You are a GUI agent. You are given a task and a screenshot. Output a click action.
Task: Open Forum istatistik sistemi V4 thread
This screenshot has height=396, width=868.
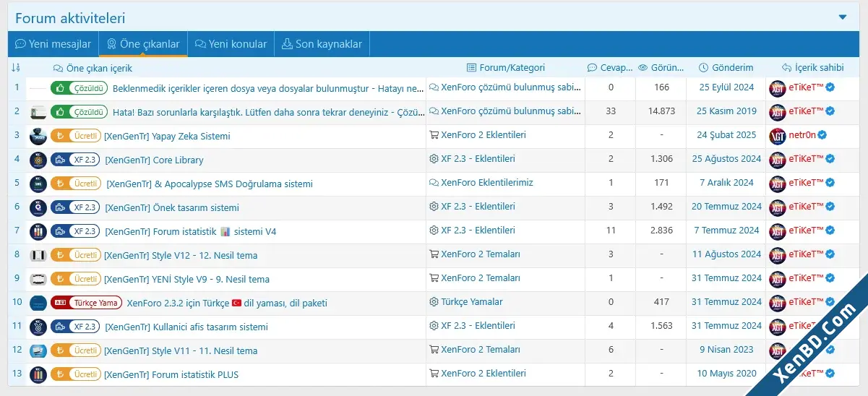(191, 231)
